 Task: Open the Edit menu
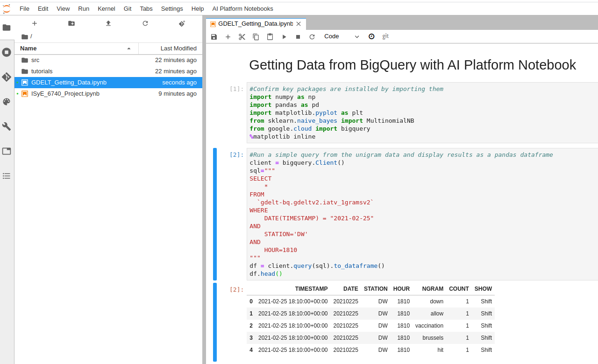point(43,8)
